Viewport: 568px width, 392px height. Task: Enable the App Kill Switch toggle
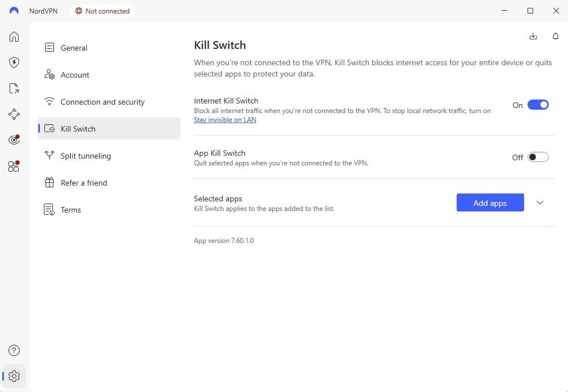click(x=538, y=157)
